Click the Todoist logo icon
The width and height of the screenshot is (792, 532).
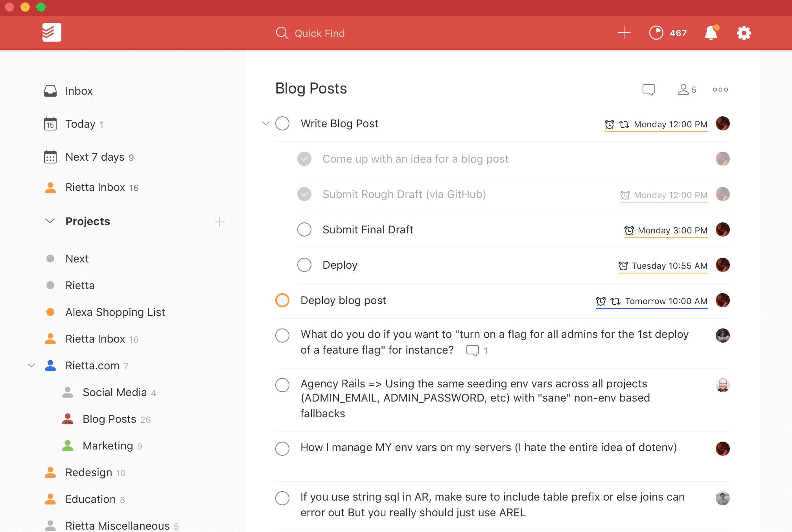52,32
